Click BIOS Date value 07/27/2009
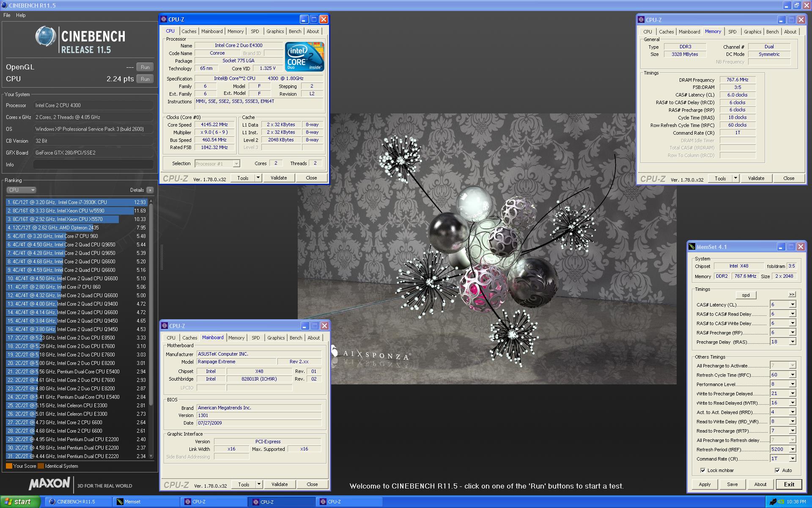812x508 pixels. pos(259,423)
